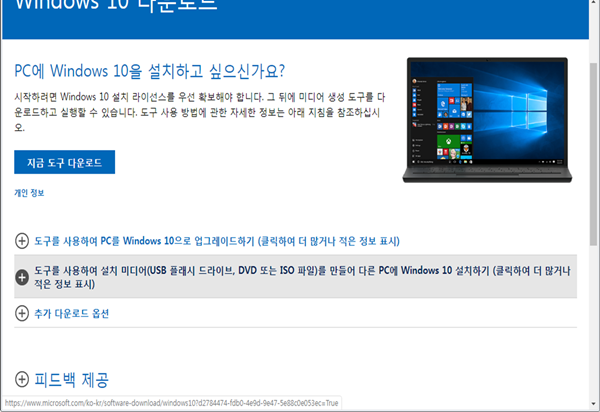Click the paragraph starting 시작하려면 Windows 10 설치 라이선스
The width and height of the screenshot is (600, 412).
pyautogui.click(x=199, y=112)
